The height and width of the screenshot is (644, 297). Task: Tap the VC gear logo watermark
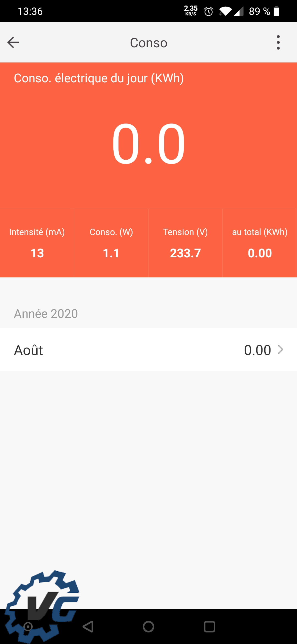(x=43, y=605)
